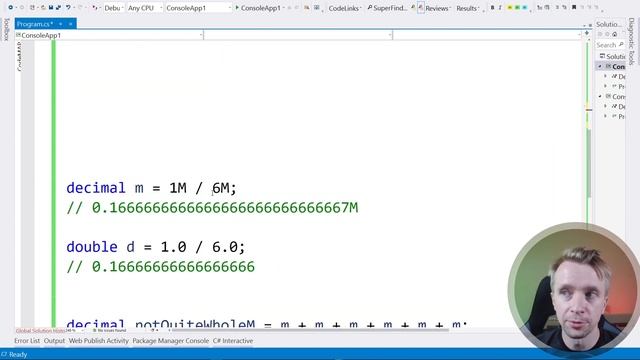640x360 pixels.
Task: Expand the first De... item under bold project
Action: click(606, 76)
